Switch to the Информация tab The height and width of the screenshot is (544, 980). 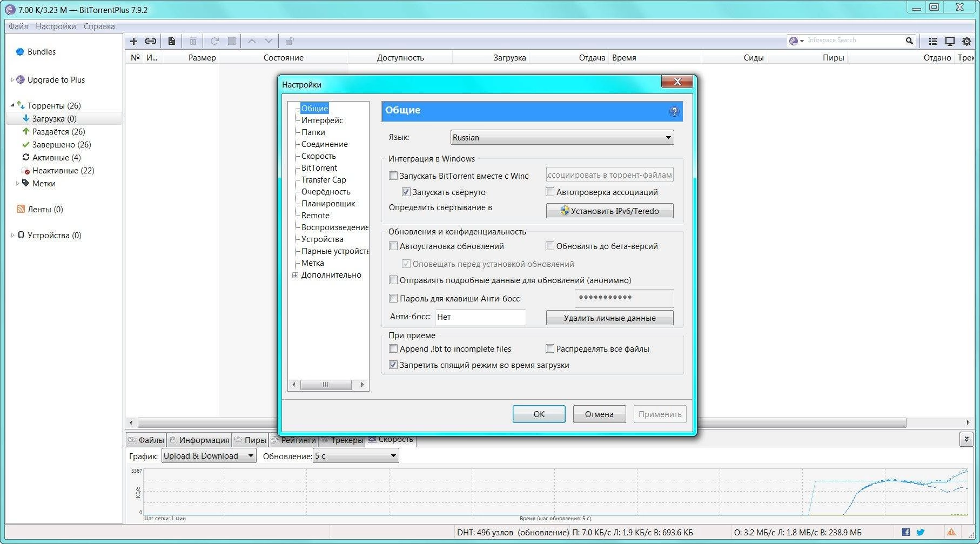[x=199, y=440]
